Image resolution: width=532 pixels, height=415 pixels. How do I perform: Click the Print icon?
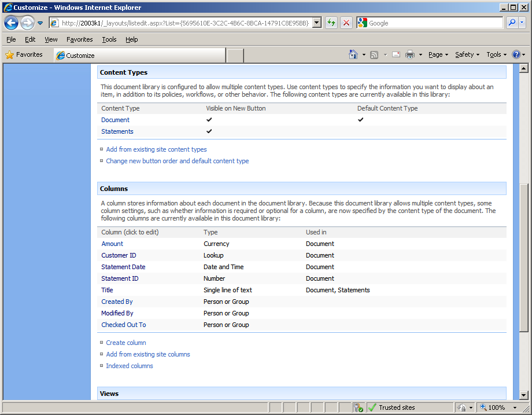coord(411,54)
